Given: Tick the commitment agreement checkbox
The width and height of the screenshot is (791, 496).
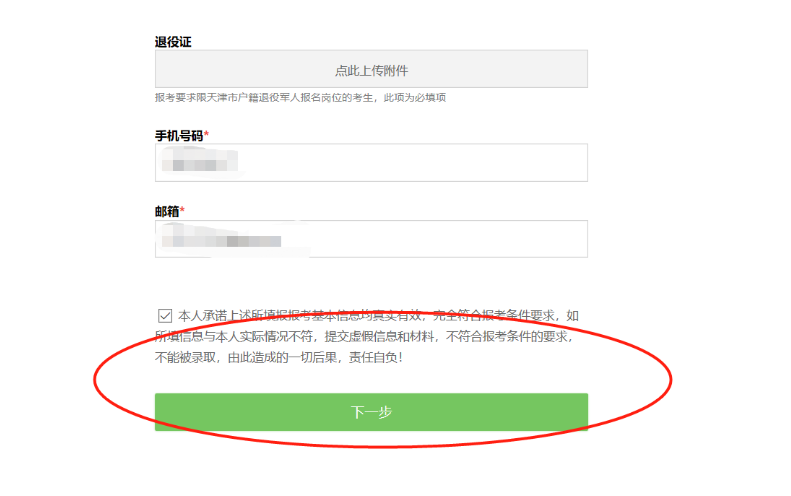Looking at the screenshot, I should [x=165, y=316].
